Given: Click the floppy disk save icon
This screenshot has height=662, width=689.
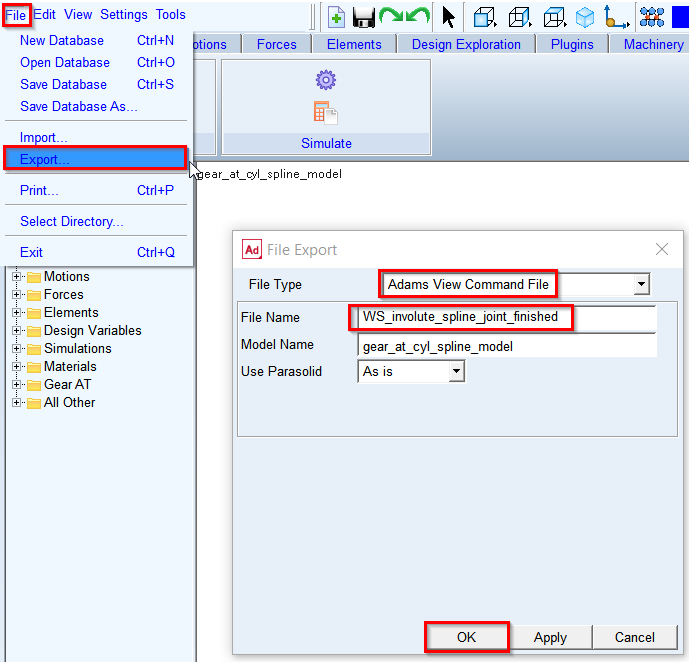Looking at the screenshot, I should (x=363, y=18).
